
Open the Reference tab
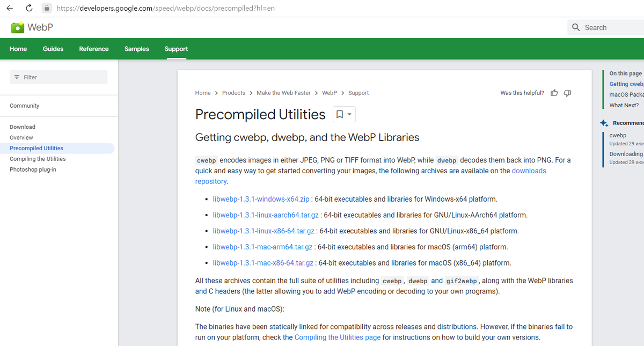pyautogui.click(x=94, y=49)
